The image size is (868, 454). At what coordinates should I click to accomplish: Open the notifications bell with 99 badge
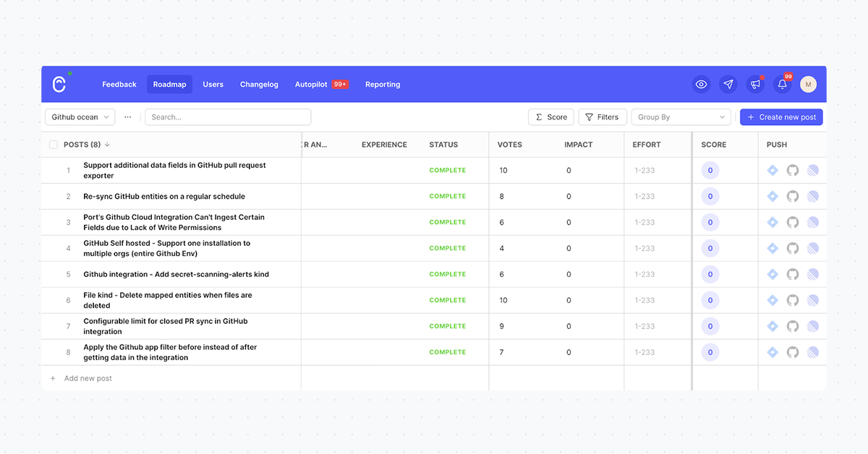[x=782, y=85]
